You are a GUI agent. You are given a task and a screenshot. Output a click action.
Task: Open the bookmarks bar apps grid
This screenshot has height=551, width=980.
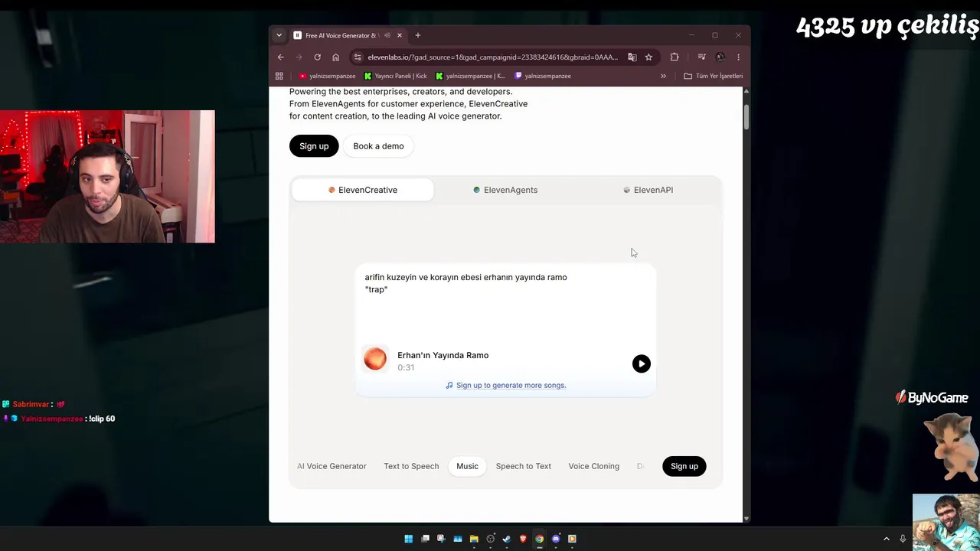(x=279, y=76)
